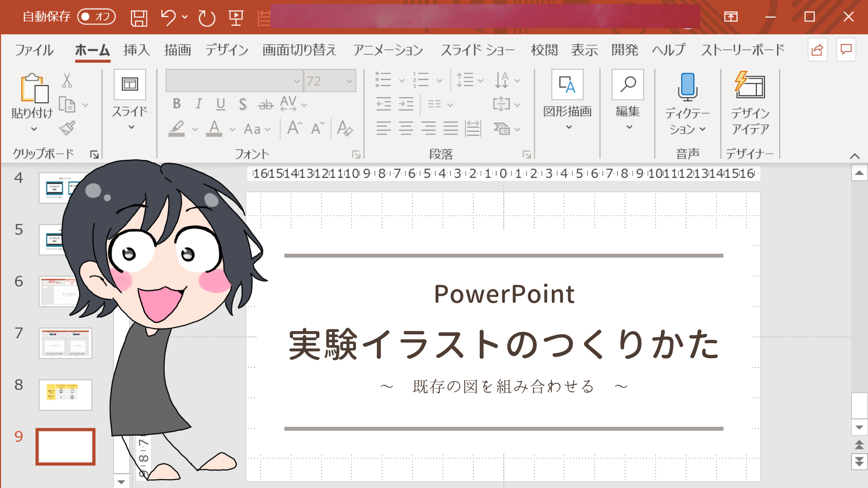Open the font name combo box
868x488 pixels.
pos(234,81)
